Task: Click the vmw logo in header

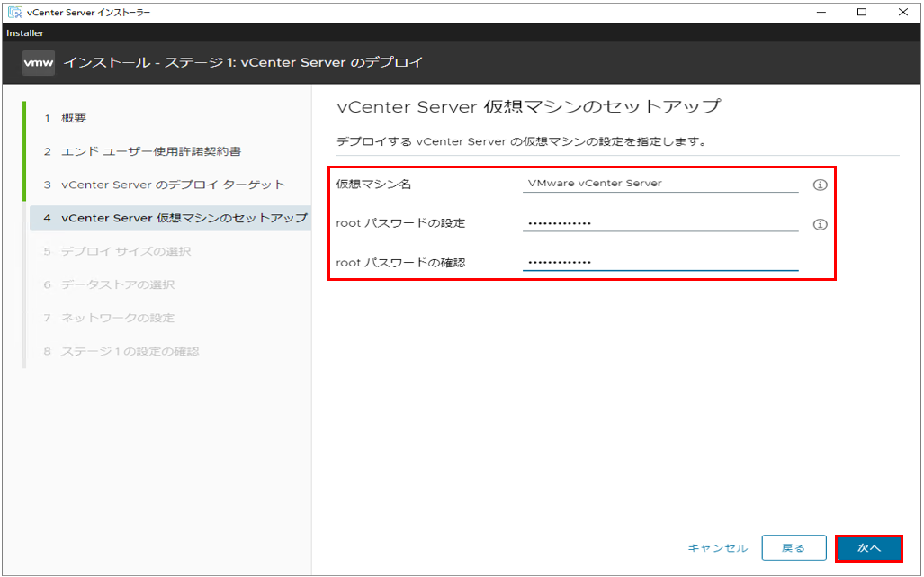Action: pyautogui.click(x=39, y=62)
